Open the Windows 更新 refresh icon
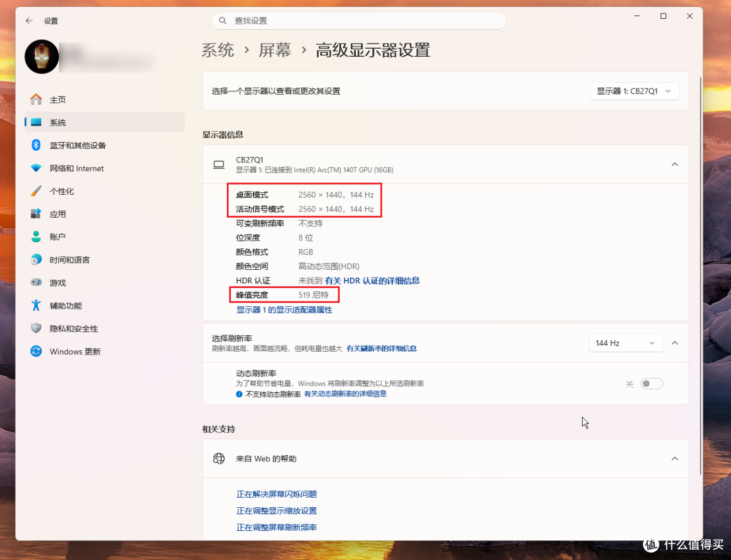Viewport: 731px width, 560px height. (36, 351)
